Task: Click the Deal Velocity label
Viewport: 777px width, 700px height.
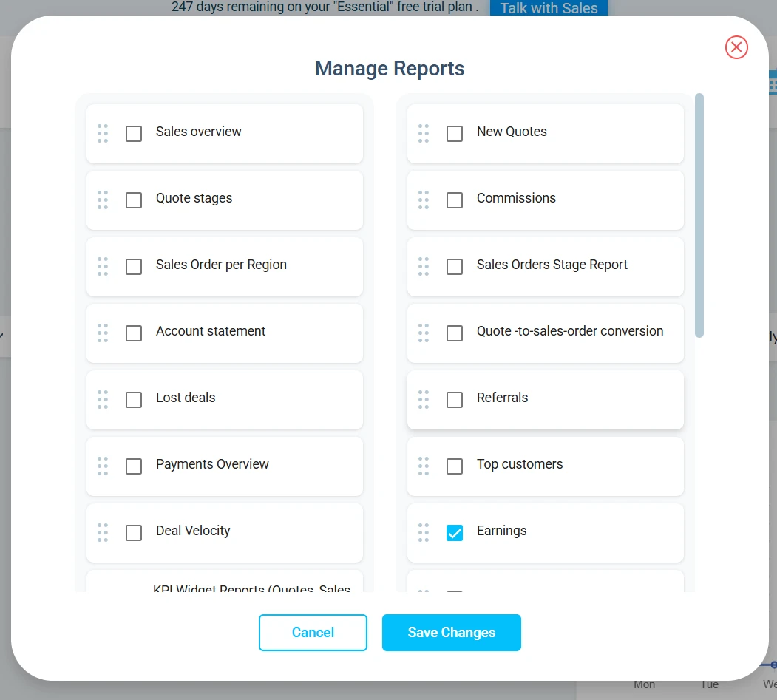Action: 193,531
